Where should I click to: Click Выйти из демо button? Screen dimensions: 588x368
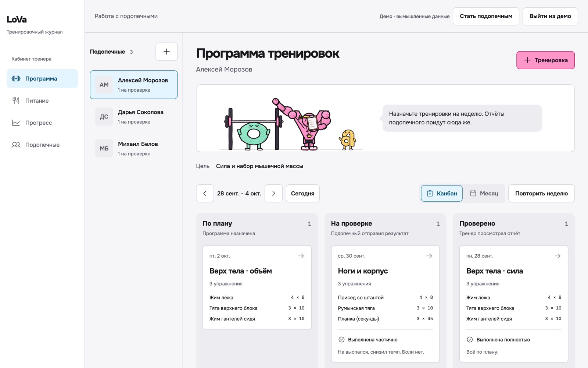pyautogui.click(x=550, y=16)
